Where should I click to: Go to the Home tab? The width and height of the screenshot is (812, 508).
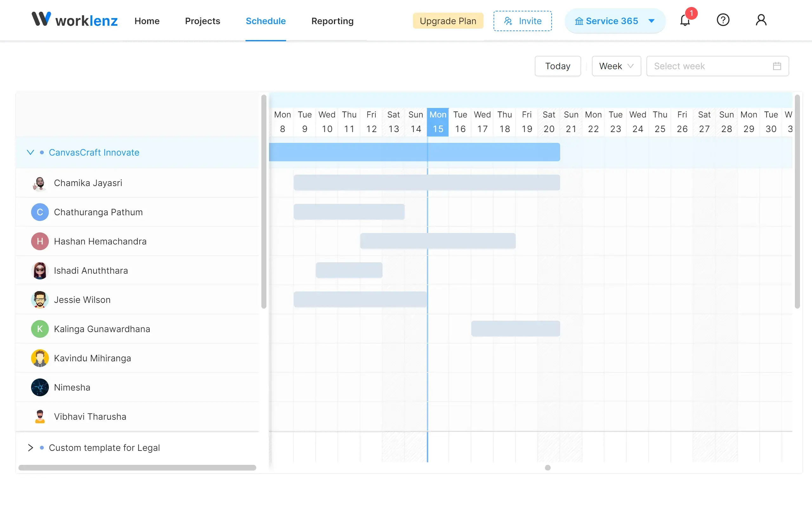pos(147,21)
